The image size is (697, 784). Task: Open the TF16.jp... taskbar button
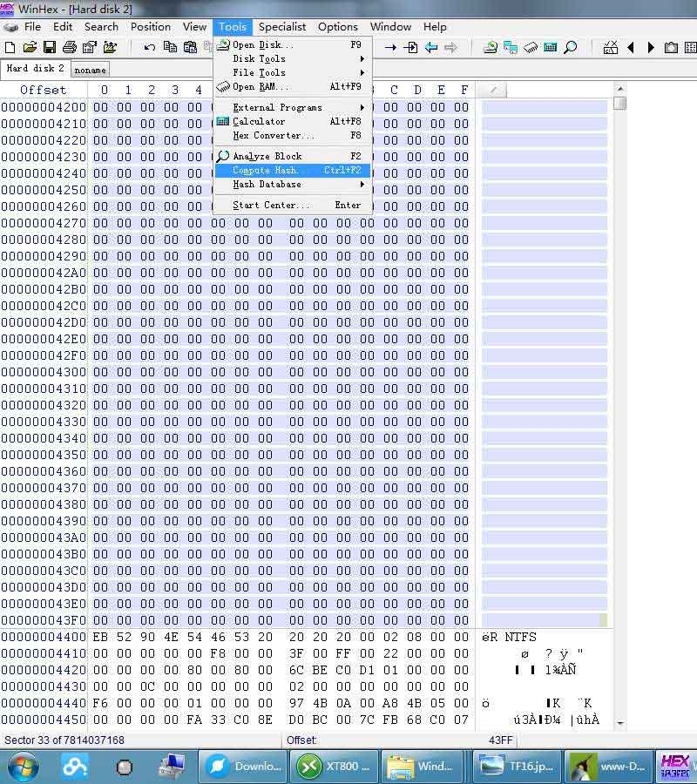(x=517, y=767)
